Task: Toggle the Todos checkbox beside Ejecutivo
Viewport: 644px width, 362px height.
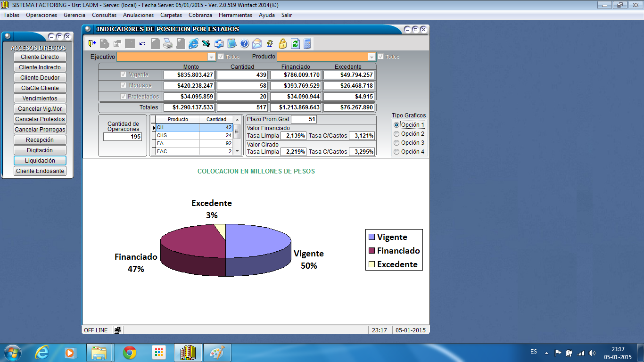Action: pos(221,57)
